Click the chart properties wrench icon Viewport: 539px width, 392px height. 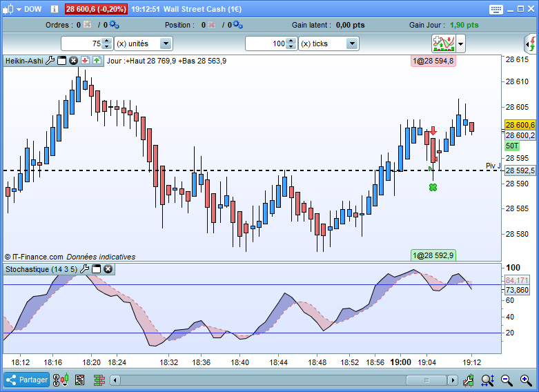[468, 380]
